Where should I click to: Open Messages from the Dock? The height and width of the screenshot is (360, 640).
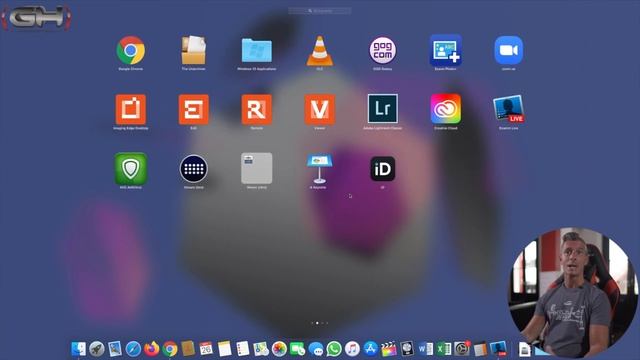point(316,349)
